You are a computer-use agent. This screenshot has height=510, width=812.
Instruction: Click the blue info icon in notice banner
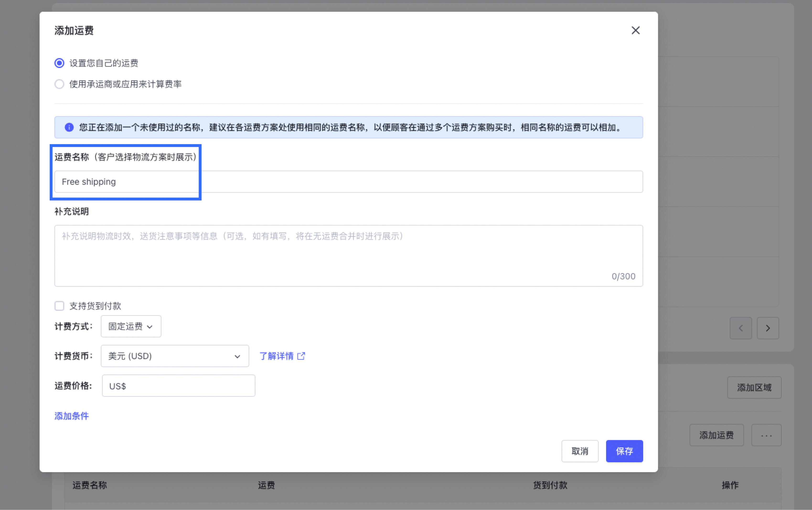(69, 127)
